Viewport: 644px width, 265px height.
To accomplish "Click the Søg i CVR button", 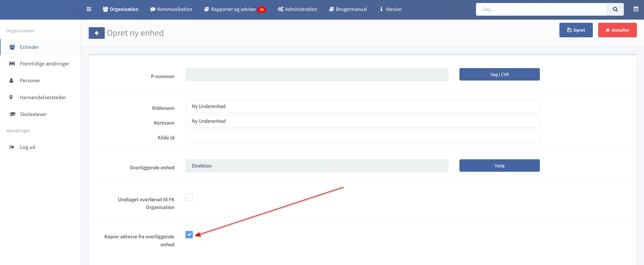I will coord(499,74).
